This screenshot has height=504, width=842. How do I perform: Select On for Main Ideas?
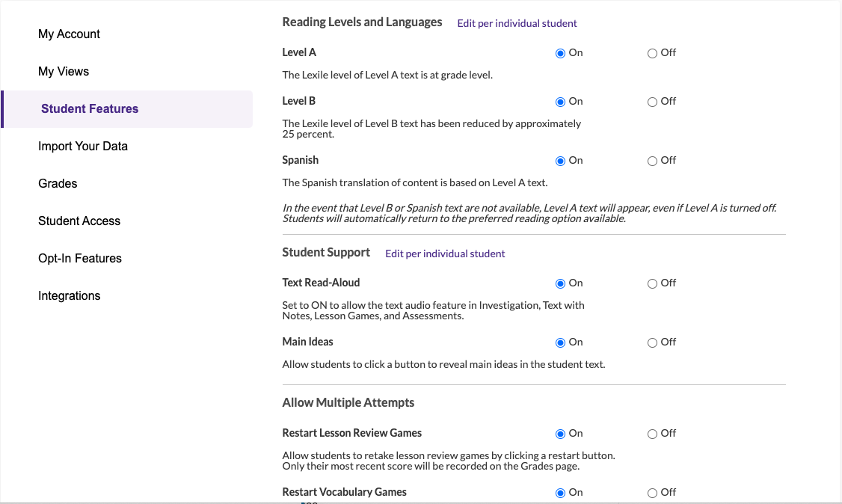[560, 342]
